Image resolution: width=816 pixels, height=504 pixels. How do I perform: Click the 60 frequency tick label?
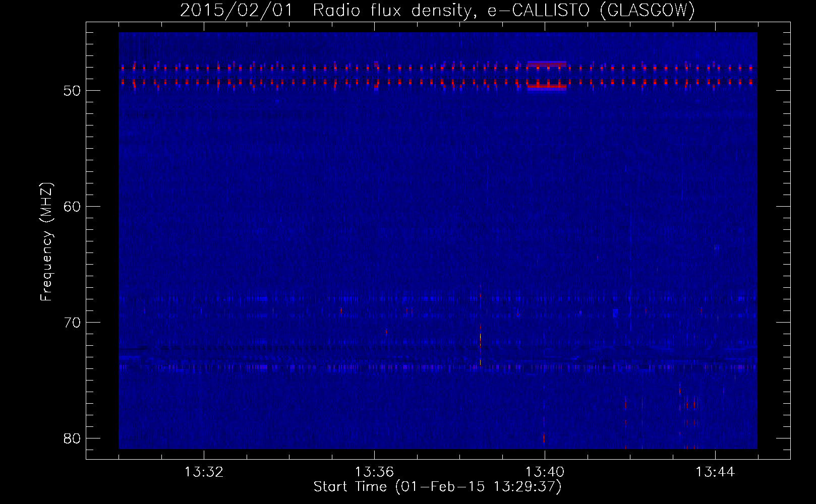73,207
